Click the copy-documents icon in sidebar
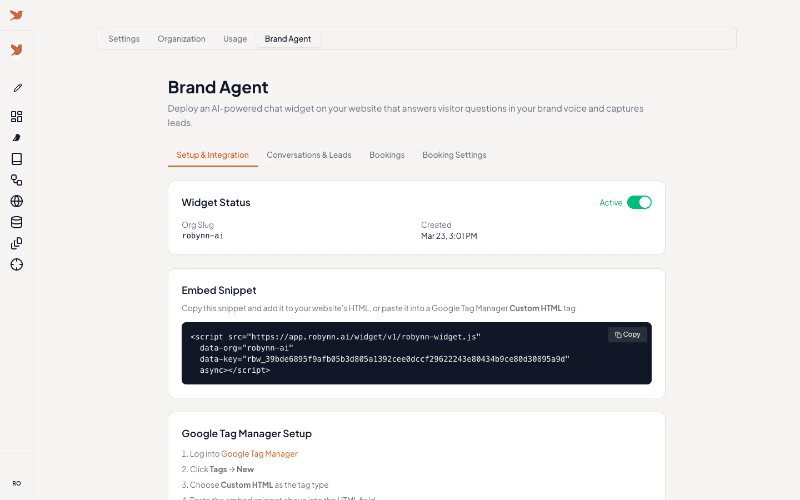This screenshot has width=800, height=500. 16,243
